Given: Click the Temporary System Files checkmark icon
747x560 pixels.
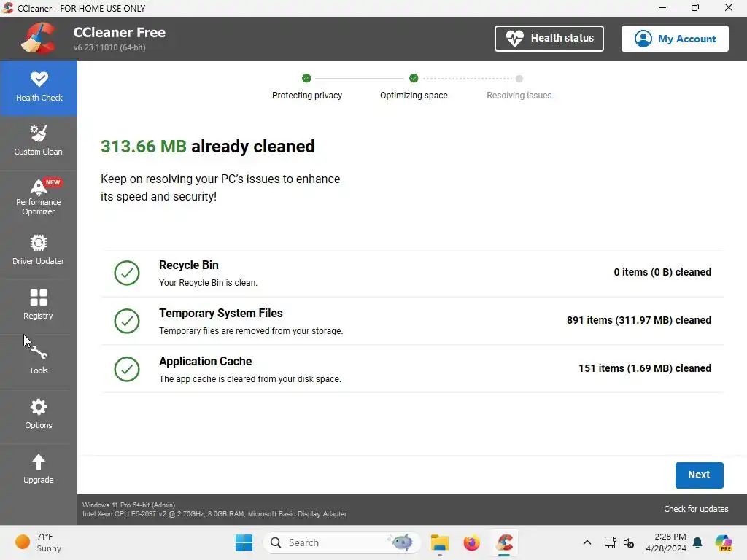Looking at the screenshot, I should (127, 321).
